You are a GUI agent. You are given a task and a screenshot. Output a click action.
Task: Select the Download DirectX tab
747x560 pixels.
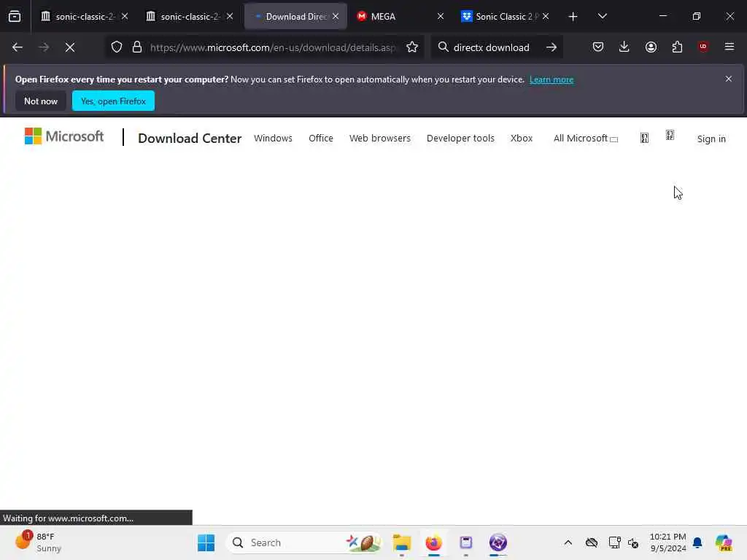tap(295, 16)
